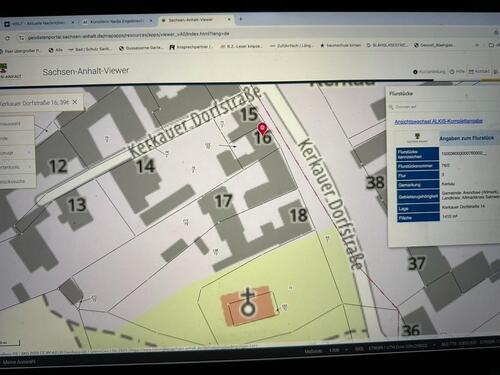Screen dimensions: 500x375
Task: Click the Kerkauer Dorfstraße 16 search input
Action: point(34,103)
